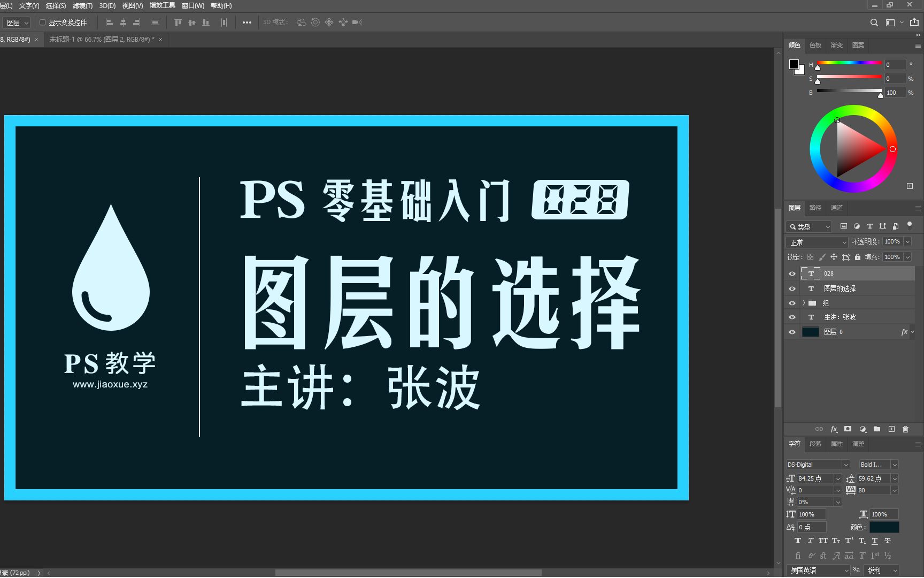
Task: Click the tracking field showing 80
Action: point(874,490)
